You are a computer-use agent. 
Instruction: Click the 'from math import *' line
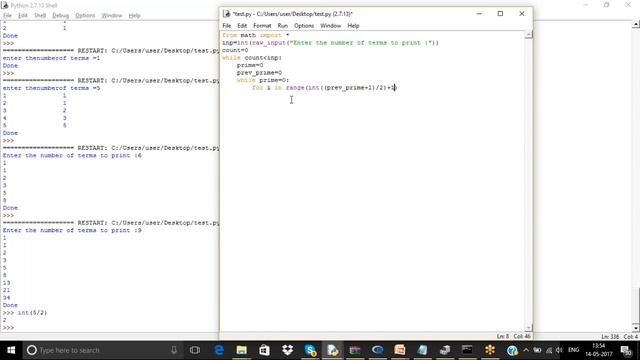pos(256,35)
